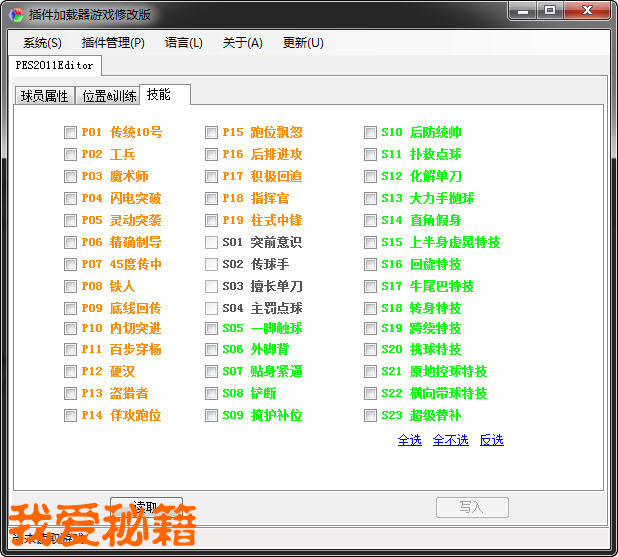This screenshot has width=618, height=557.
Task: Check the S23 超级替补 checkbox
Action: tap(370, 416)
